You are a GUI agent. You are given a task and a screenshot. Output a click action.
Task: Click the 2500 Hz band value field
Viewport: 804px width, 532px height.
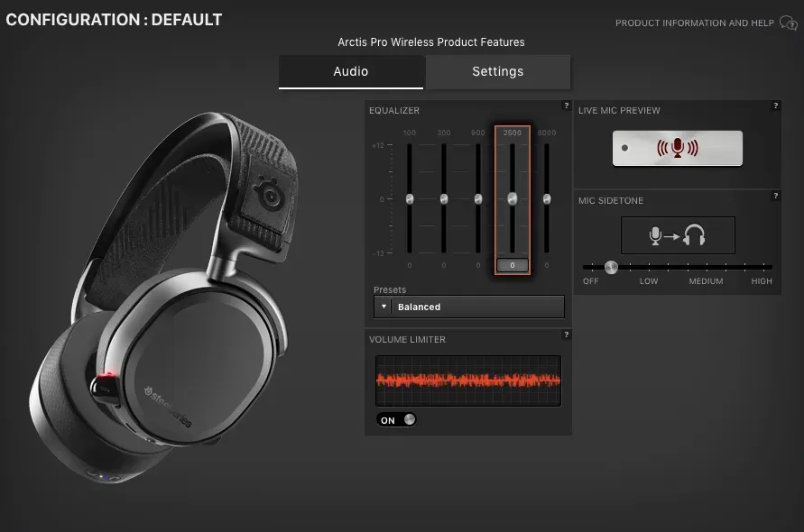(513, 265)
